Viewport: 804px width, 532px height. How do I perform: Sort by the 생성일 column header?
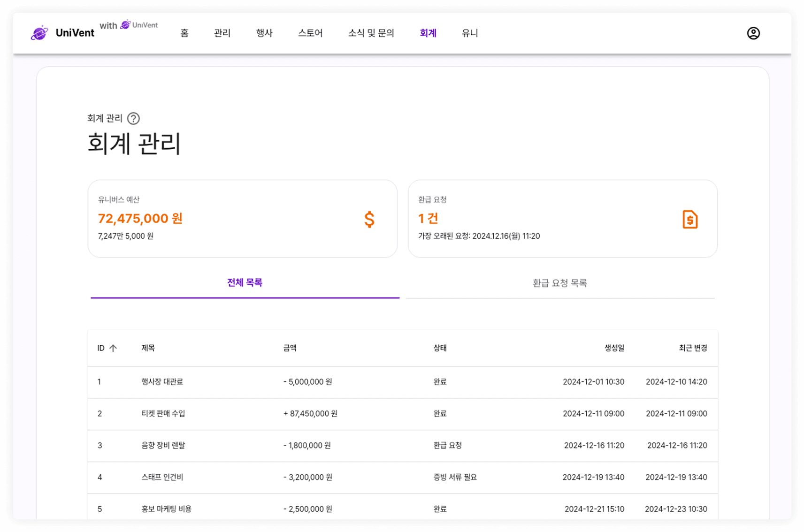614,348
